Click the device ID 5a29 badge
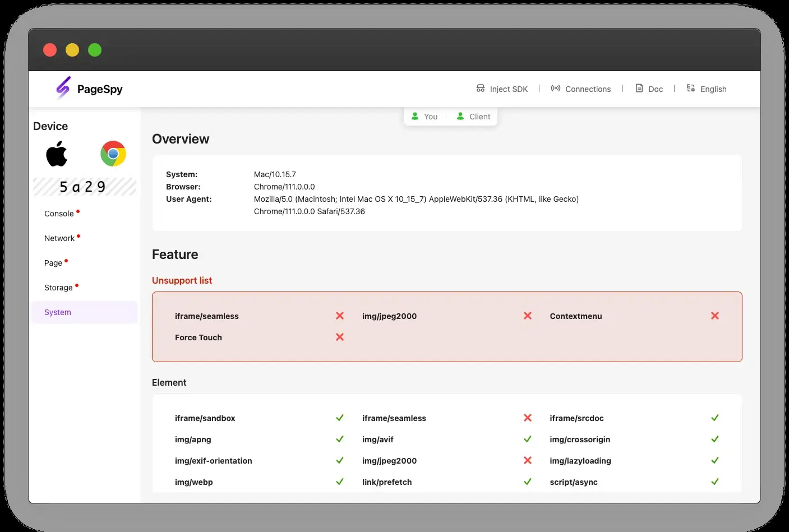 [x=84, y=187]
